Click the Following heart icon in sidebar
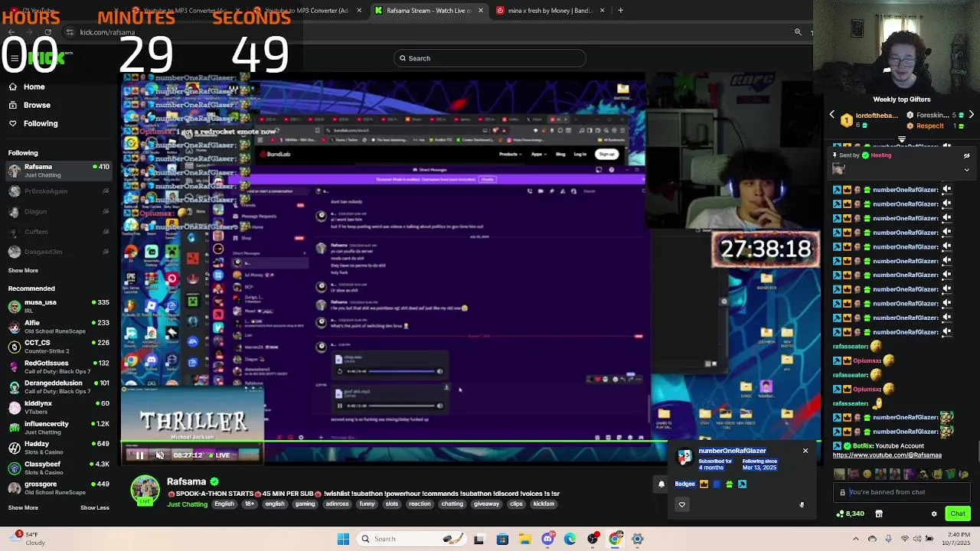Image resolution: width=980 pixels, height=551 pixels. tap(13, 123)
